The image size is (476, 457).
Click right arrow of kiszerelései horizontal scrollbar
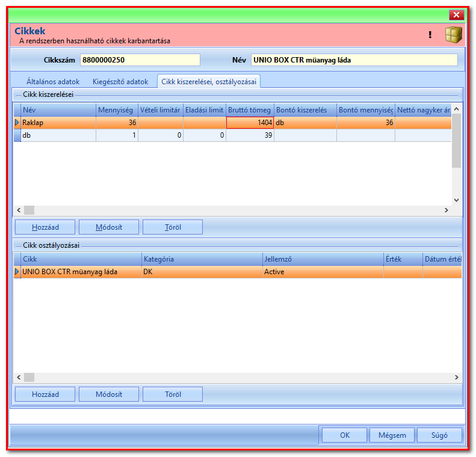click(x=447, y=210)
